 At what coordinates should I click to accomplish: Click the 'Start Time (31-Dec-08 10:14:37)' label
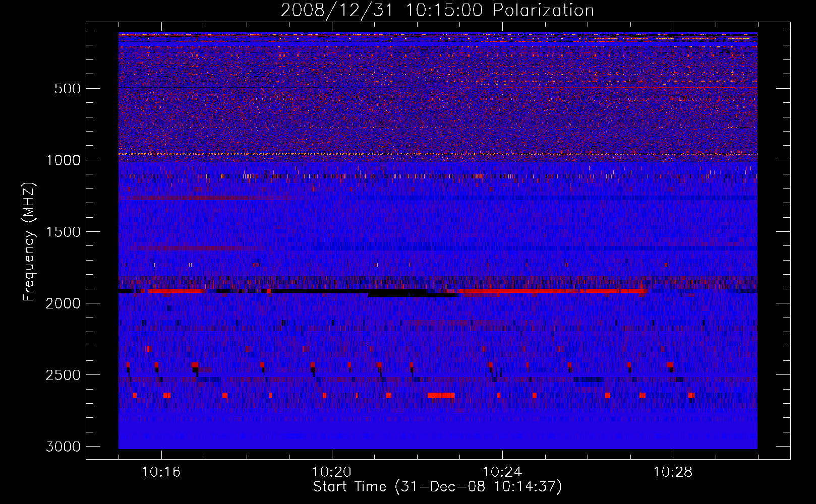tap(437, 487)
